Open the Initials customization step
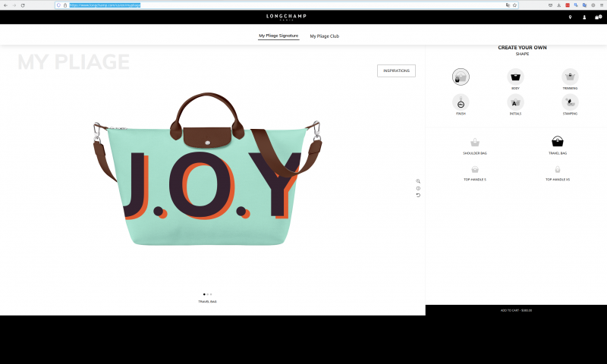 click(x=515, y=102)
